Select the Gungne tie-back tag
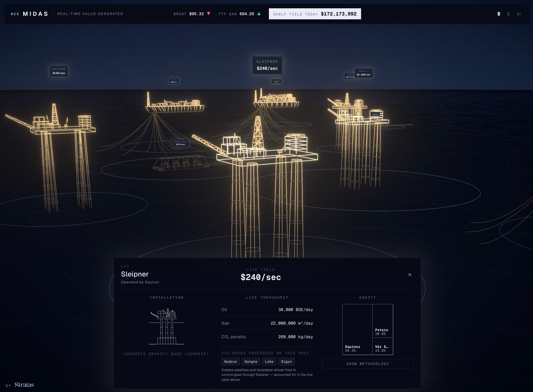Image resolution: width=533 pixels, height=392 pixels. click(251, 362)
